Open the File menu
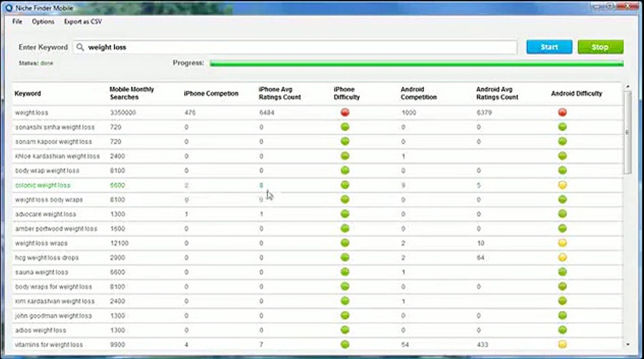The image size is (644, 359). point(17,22)
